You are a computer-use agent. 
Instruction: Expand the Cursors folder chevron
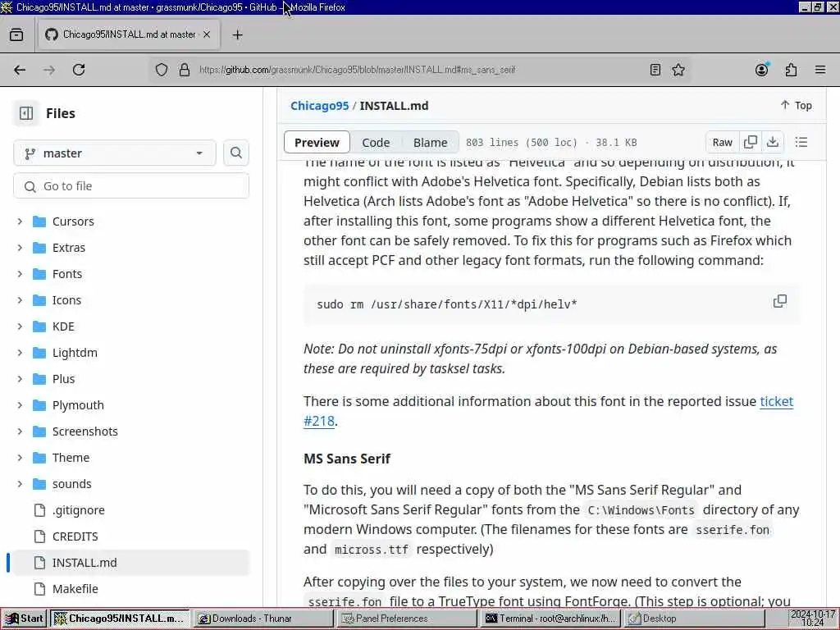(x=20, y=221)
